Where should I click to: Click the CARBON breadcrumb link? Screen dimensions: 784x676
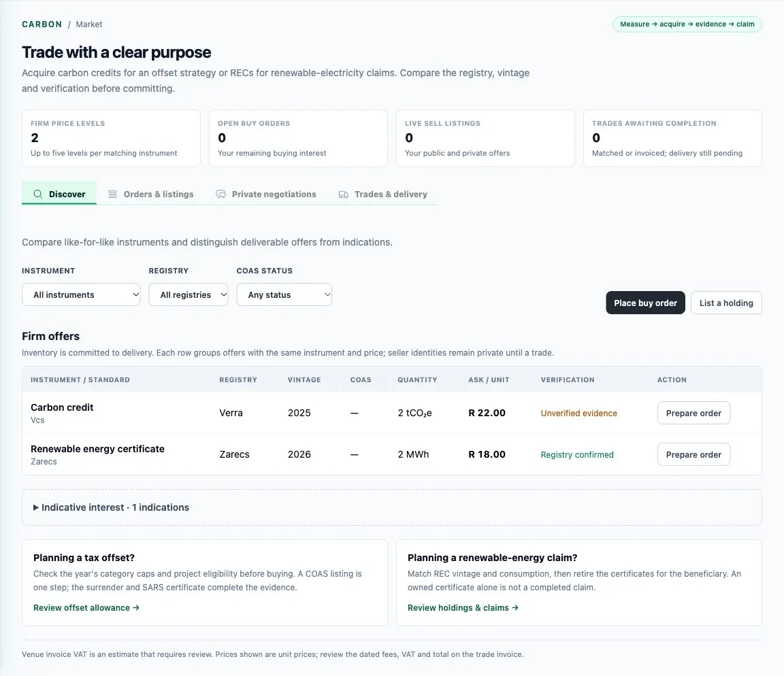pyautogui.click(x=42, y=24)
